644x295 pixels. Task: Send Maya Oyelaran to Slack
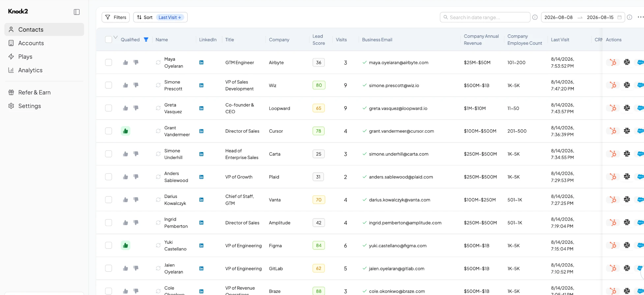(627, 62)
